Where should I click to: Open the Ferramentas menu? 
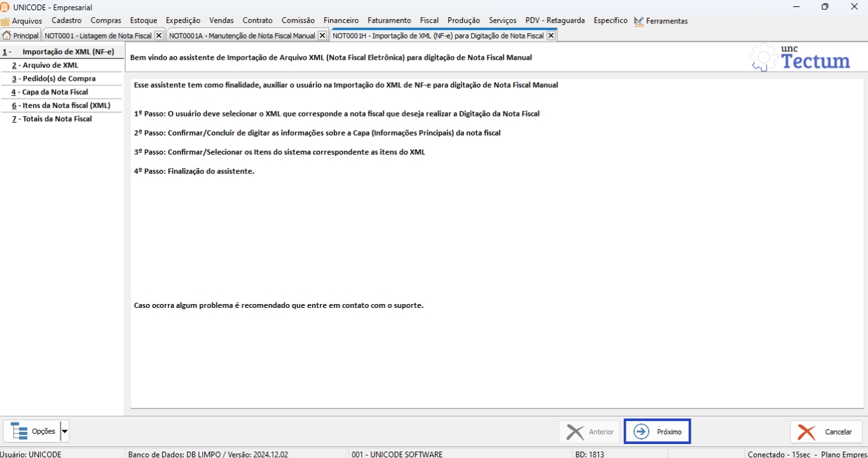661,21
